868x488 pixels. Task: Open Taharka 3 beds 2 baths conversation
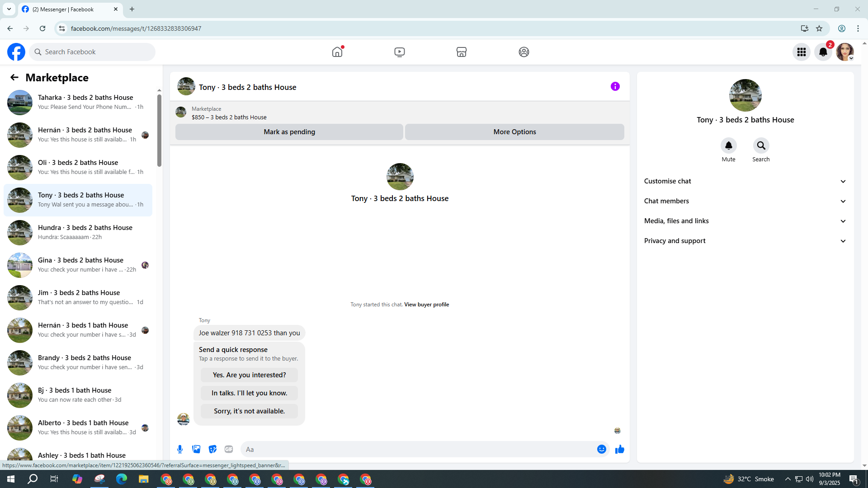(78, 103)
